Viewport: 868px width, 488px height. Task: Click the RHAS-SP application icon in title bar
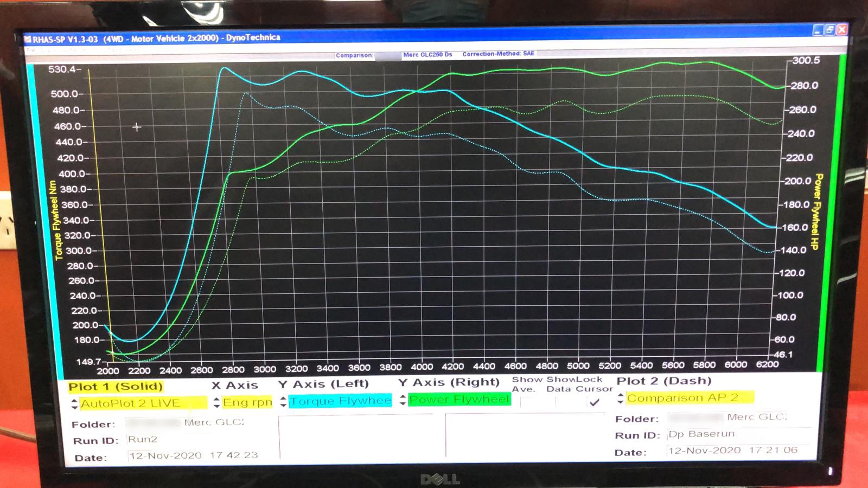point(28,39)
